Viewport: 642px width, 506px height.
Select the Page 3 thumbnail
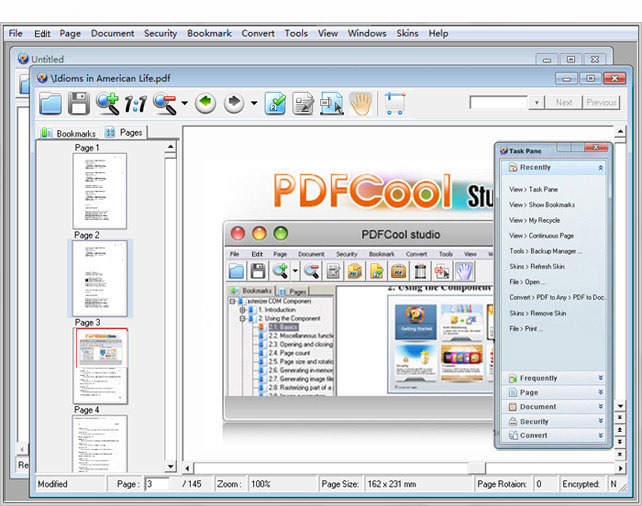[100, 366]
